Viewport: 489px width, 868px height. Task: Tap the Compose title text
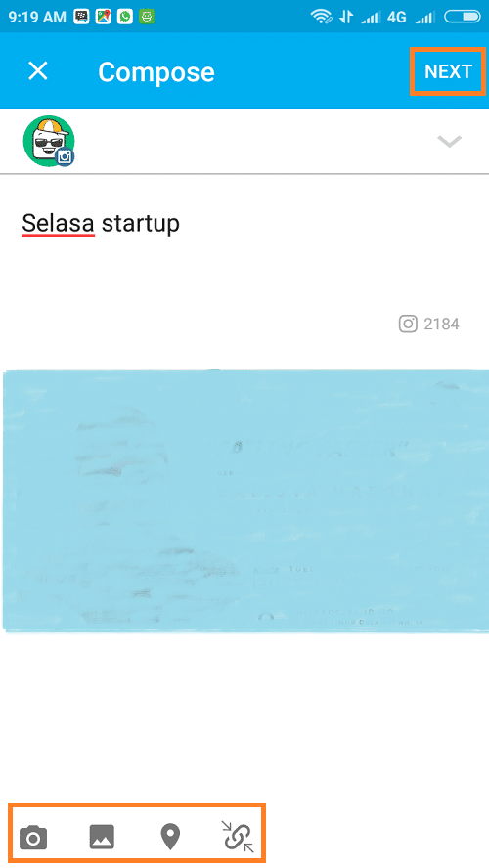tap(156, 72)
